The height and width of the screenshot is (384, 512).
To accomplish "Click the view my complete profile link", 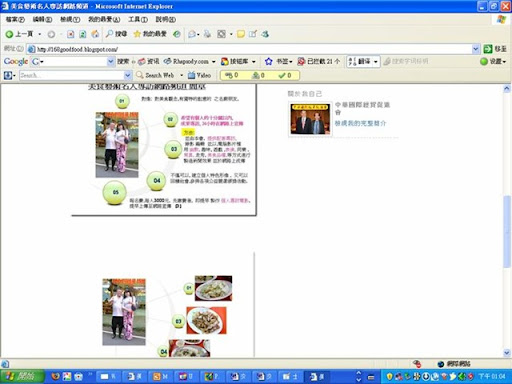I will coord(360,123).
